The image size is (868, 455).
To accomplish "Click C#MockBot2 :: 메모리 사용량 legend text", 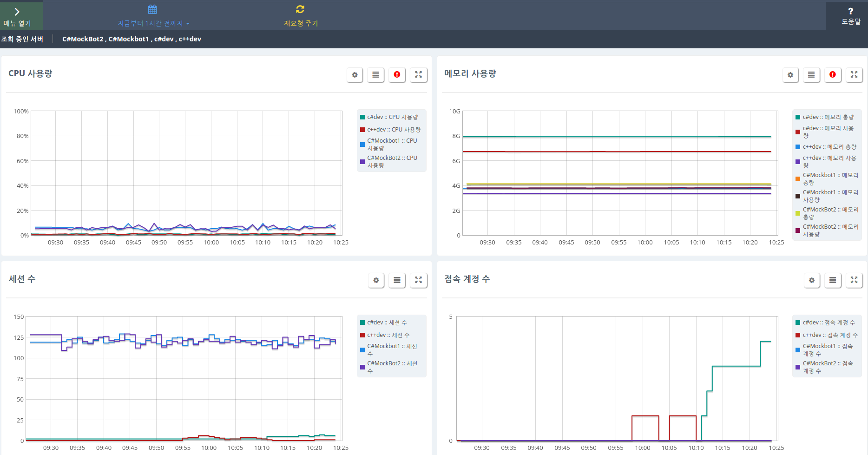I will [x=831, y=230].
